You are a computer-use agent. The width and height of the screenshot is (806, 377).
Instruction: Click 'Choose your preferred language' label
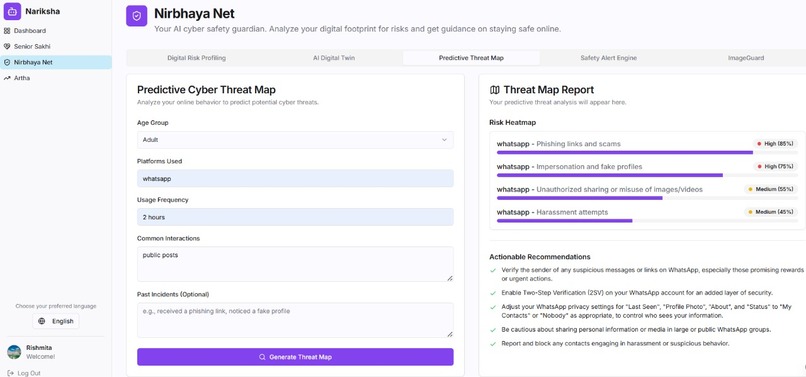[56, 306]
